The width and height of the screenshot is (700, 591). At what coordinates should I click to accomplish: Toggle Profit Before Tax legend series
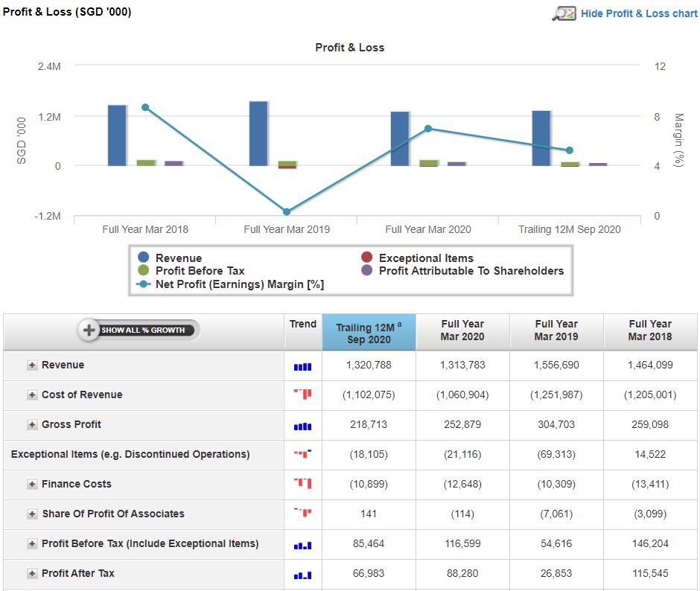[x=199, y=271]
